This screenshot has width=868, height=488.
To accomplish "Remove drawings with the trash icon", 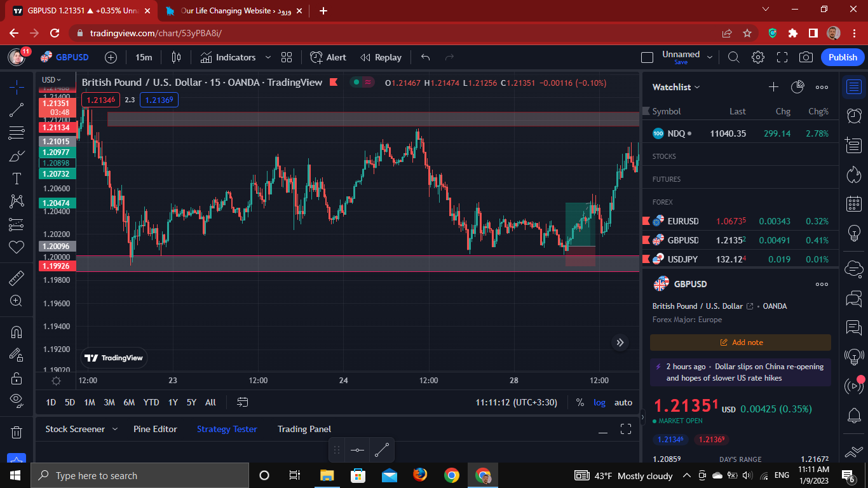I will point(17,433).
